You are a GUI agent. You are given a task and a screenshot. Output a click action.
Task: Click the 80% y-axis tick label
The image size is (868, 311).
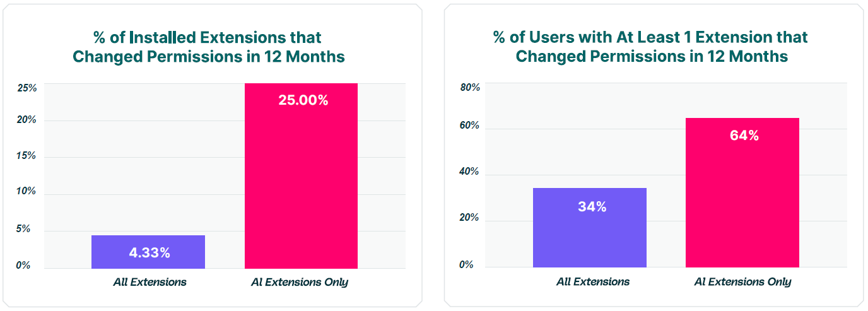470,88
